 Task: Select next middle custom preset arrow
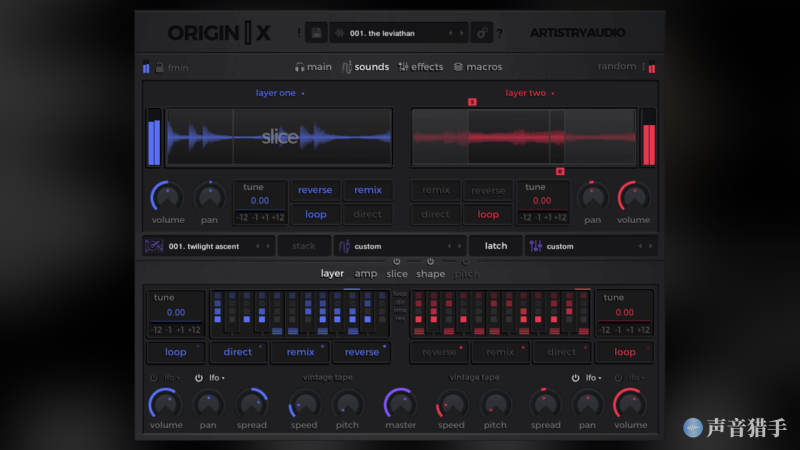click(459, 246)
